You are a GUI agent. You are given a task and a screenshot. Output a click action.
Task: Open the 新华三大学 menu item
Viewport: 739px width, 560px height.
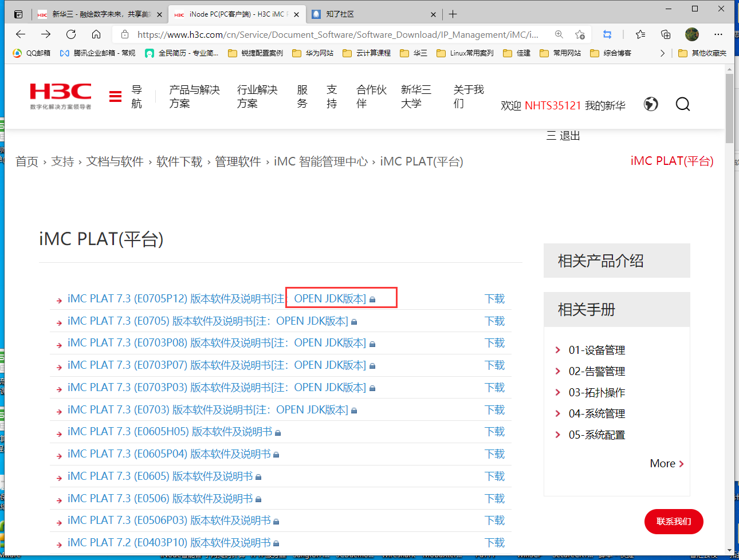point(416,96)
